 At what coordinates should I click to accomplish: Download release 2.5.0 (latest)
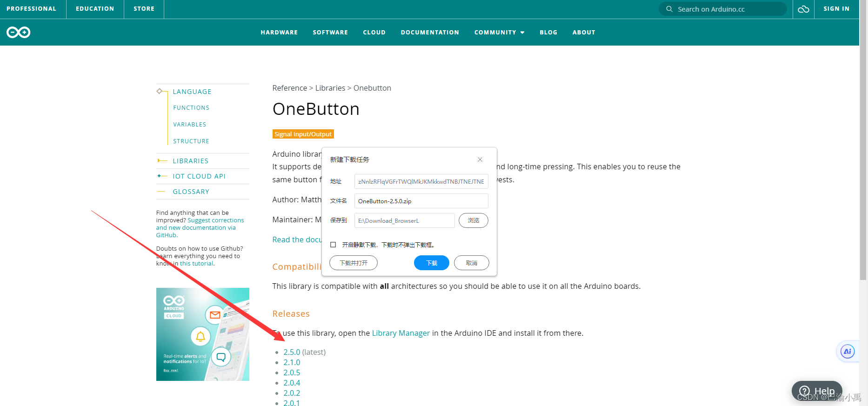point(292,352)
